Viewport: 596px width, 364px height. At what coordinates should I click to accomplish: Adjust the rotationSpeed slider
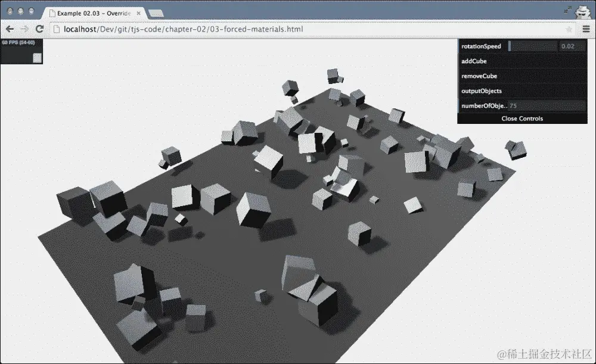click(532, 46)
